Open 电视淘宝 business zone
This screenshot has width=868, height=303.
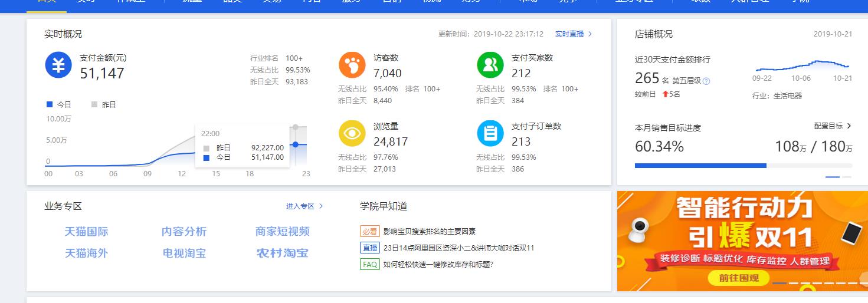click(x=184, y=253)
